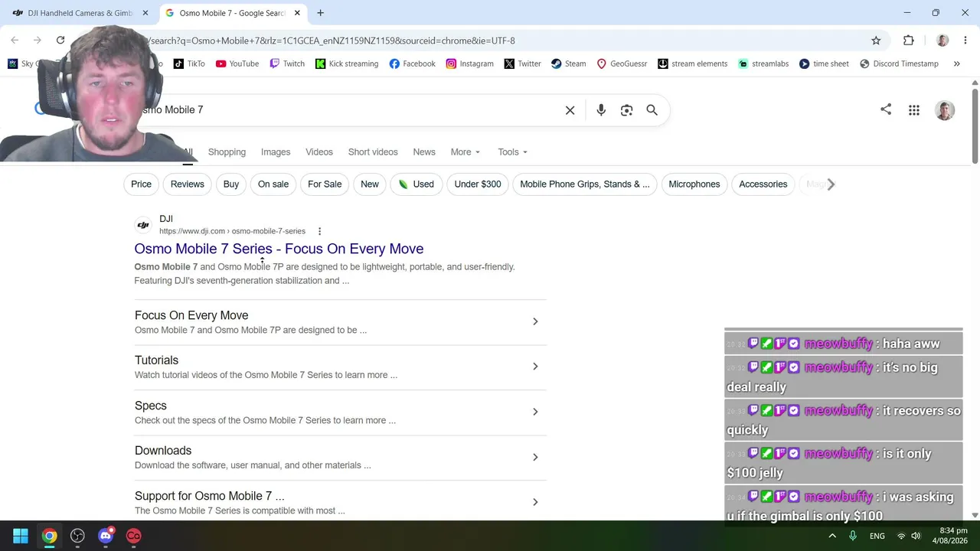Open the streamlabs bookmark
The height and width of the screenshot is (551, 980).
tap(763, 64)
